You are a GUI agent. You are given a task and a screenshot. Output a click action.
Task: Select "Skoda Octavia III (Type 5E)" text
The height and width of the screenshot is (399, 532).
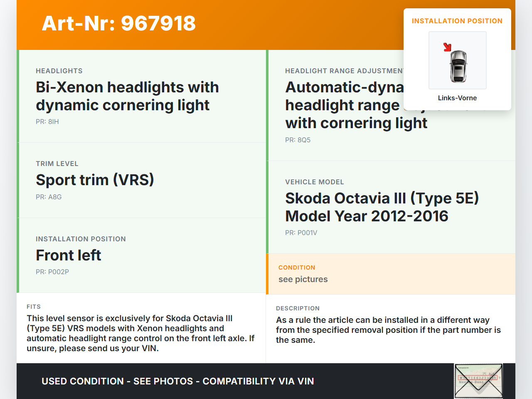(x=382, y=198)
